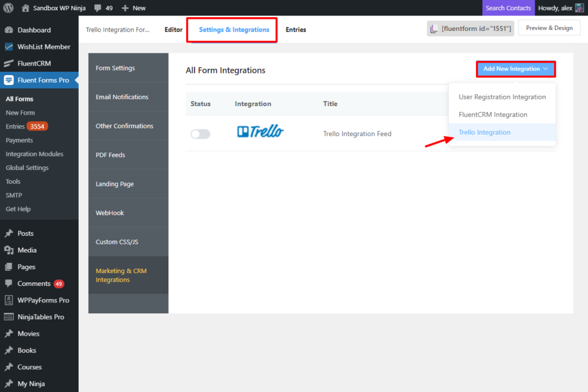Click the Media sidebar icon
The width and height of the screenshot is (588, 392).
click(x=9, y=250)
